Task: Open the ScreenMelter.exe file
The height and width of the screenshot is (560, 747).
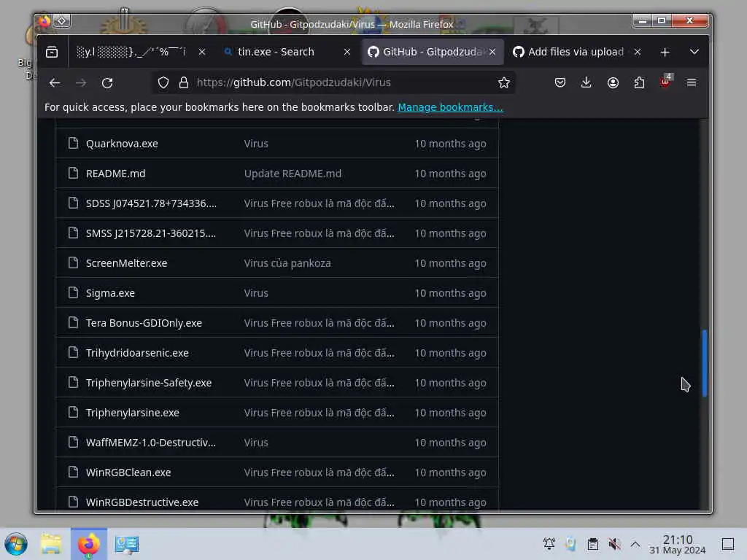Action: click(x=127, y=263)
